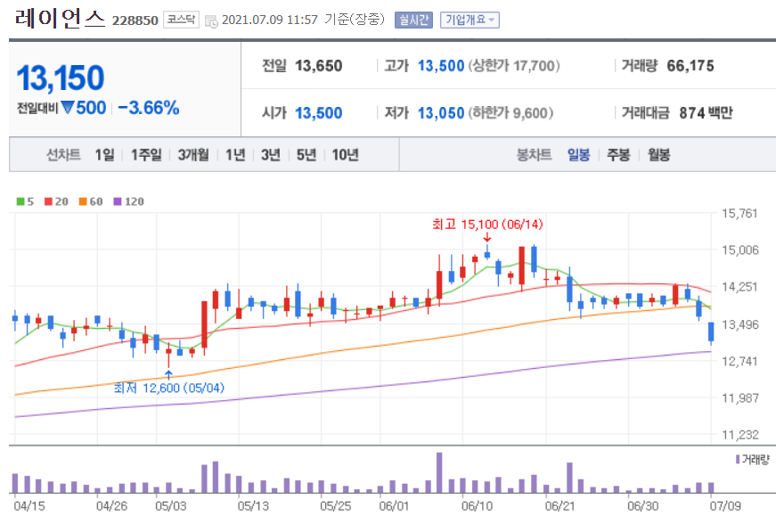This screenshot has height=532, width=776.
Task: Click the down triangle icon before 500
Action: (68, 108)
